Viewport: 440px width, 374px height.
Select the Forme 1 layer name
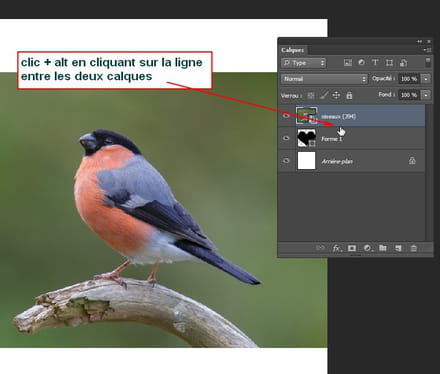(332, 139)
